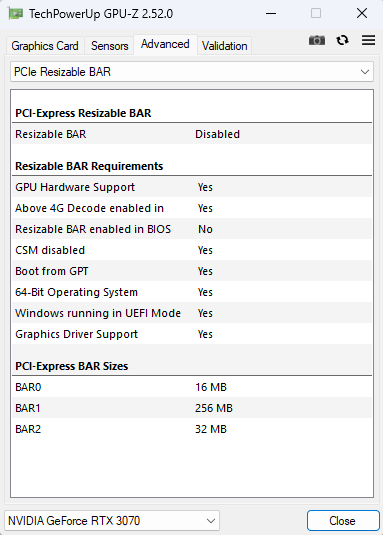Viewport: 383px width, 535px height.
Task: Click the chevron arrow of the GPU selector
Action: pyautogui.click(x=211, y=521)
